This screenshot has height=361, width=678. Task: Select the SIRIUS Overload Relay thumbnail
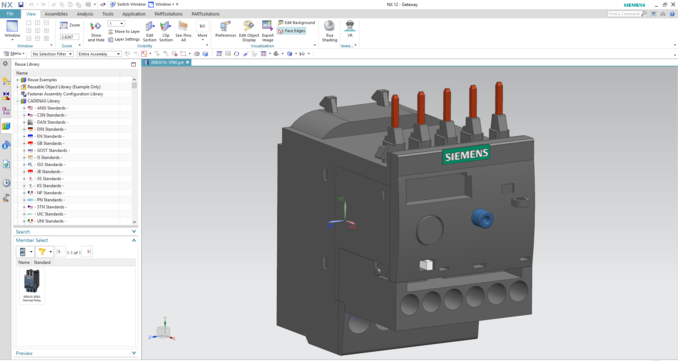[32, 285]
